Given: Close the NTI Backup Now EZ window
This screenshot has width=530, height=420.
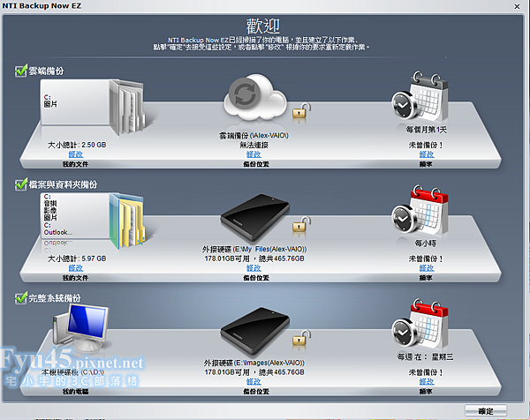Looking at the screenshot, I should 517,6.
